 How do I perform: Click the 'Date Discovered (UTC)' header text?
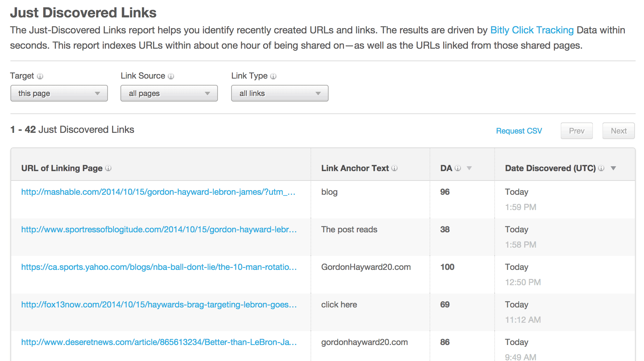[x=550, y=168]
